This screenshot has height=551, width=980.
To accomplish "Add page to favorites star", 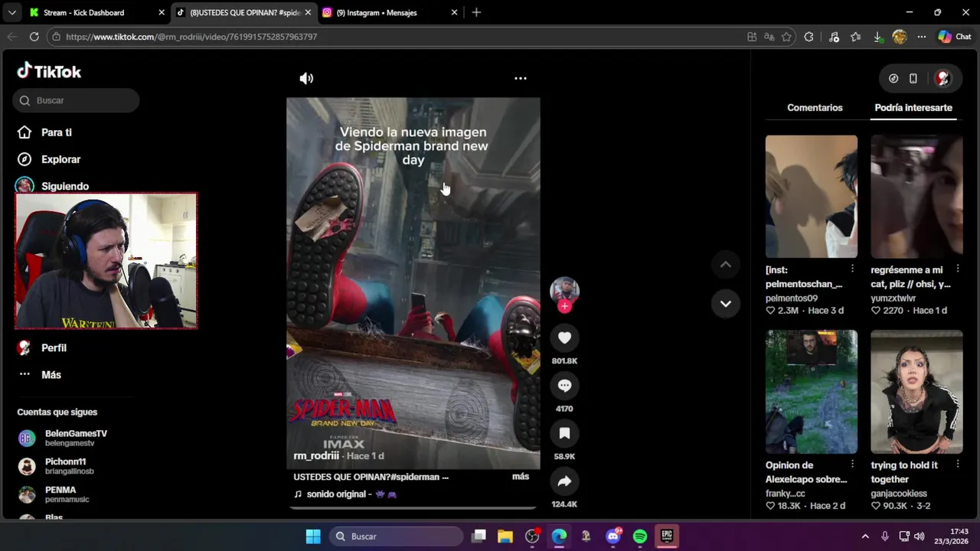I will point(786,37).
